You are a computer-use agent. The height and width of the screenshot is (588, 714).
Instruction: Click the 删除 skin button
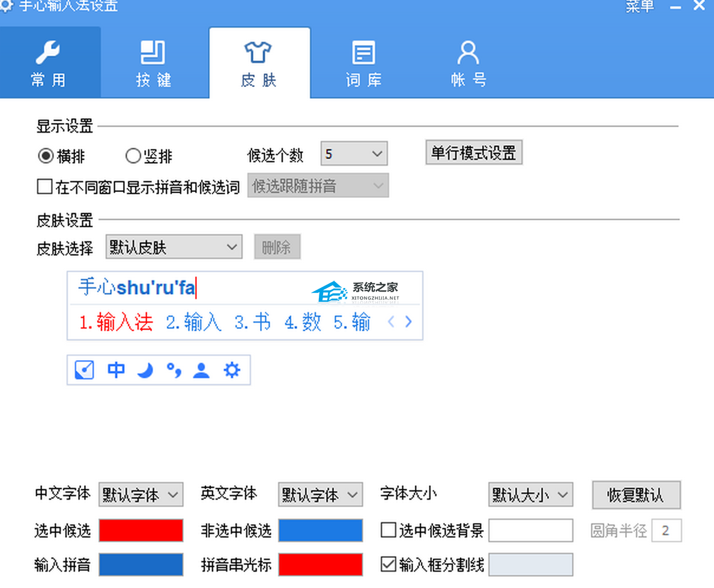(277, 247)
